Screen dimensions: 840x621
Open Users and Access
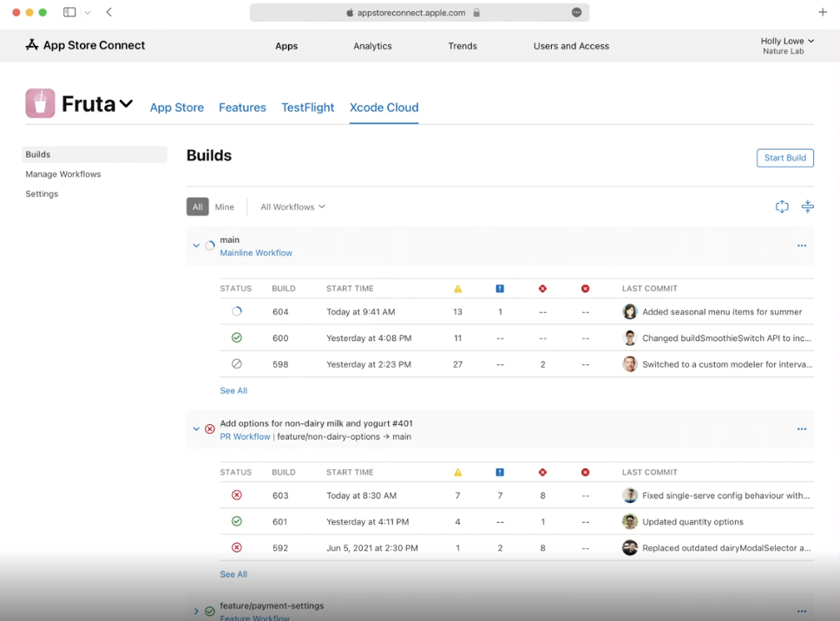[571, 46]
